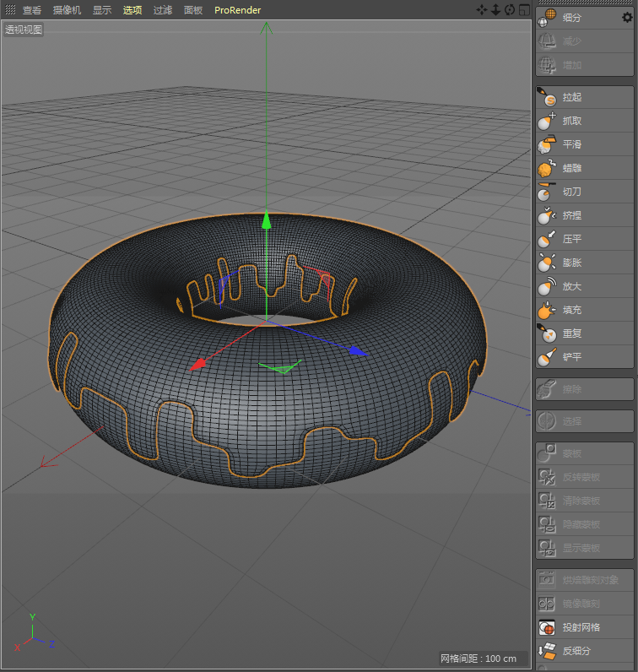Open the ProRender viewport menu
Image resolution: width=638 pixels, height=672 pixels.
pyautogui.click(x=237, y=10)
